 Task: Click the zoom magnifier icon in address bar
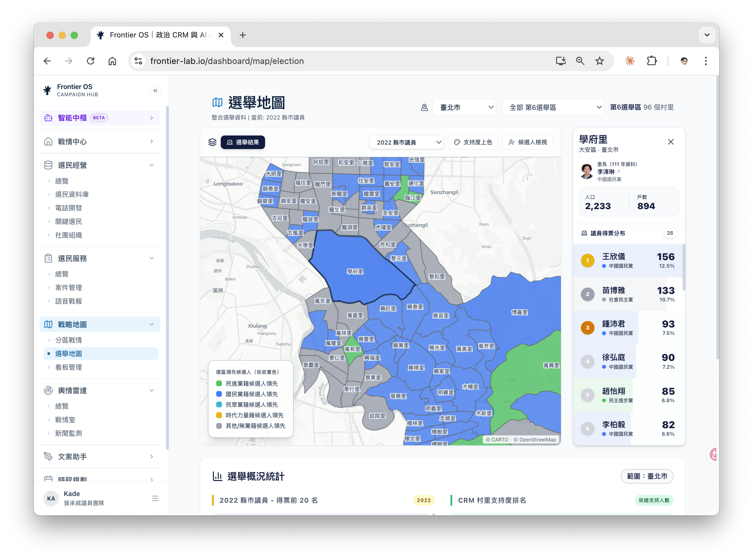[580, 61]
